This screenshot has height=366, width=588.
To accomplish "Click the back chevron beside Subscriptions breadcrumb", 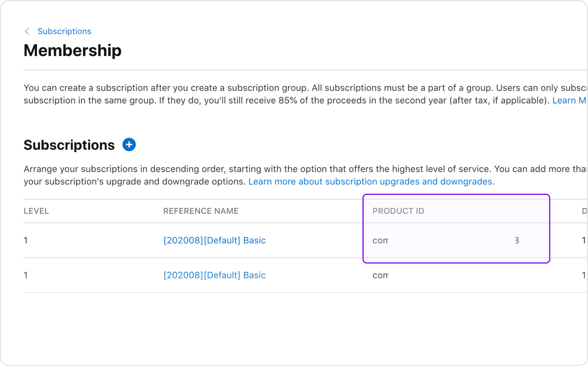I will (x=27, y=31).
